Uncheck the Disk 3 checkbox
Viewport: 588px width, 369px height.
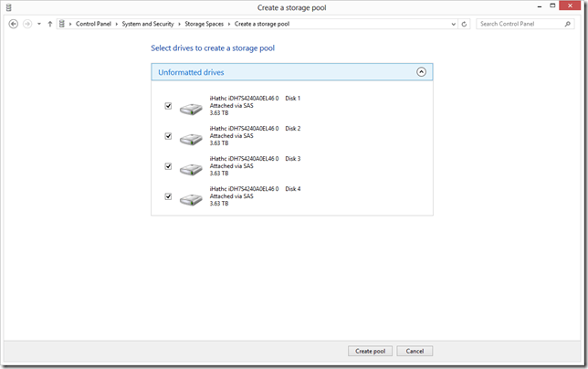pos(168,166)
